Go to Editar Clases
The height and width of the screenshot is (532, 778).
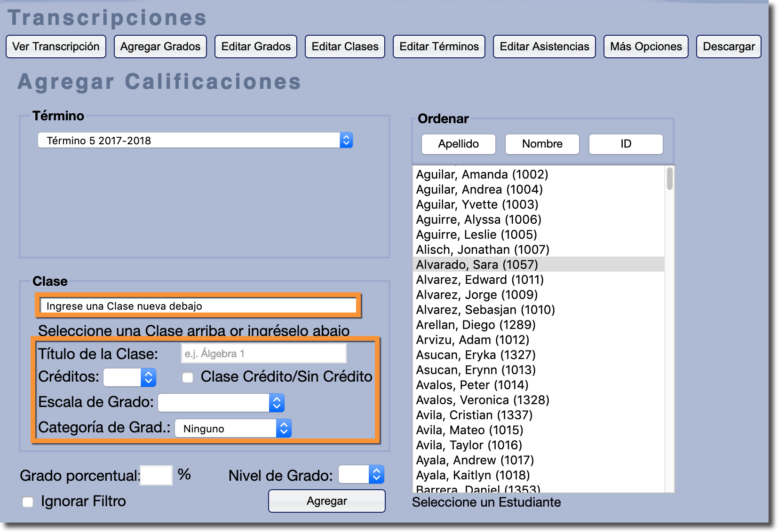(x=345, y=47)
